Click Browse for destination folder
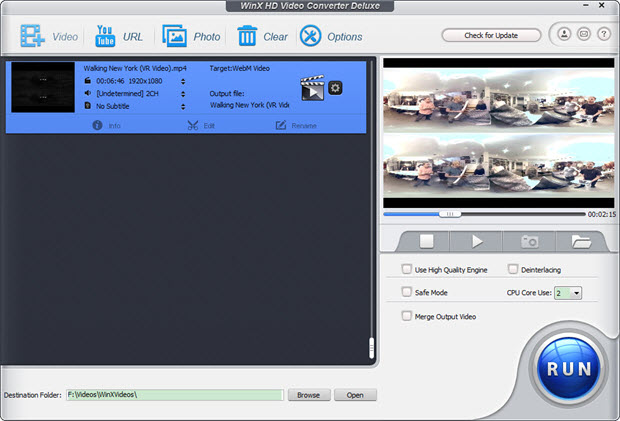 (x=309, y=395)
